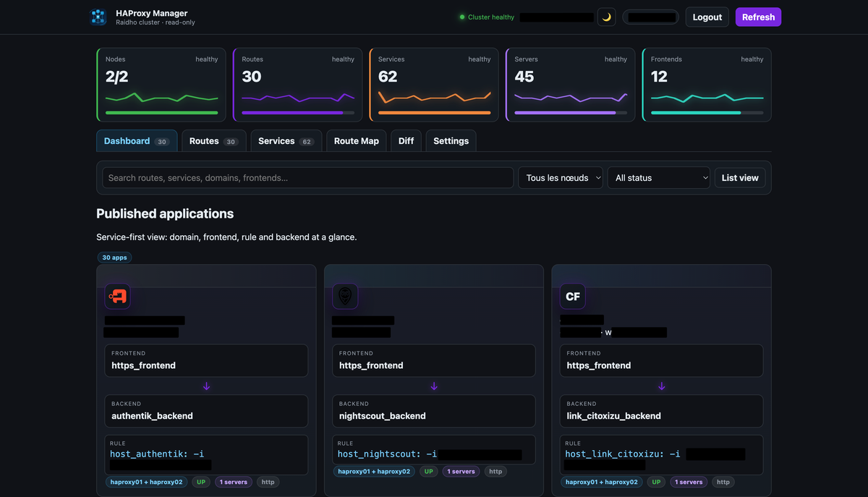This screenshot has height=497, width=868.
Task: Click haproxy01 + haproxy02 tag on nightscout card
Action: (374, 472)
